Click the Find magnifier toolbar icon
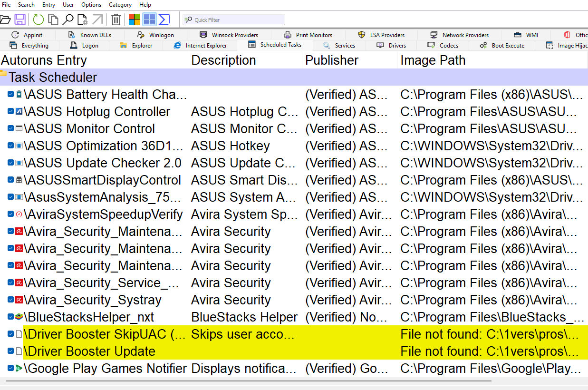The width and height of the screenshot is (588, 390). pyautogui.click(x=68, y=19)
